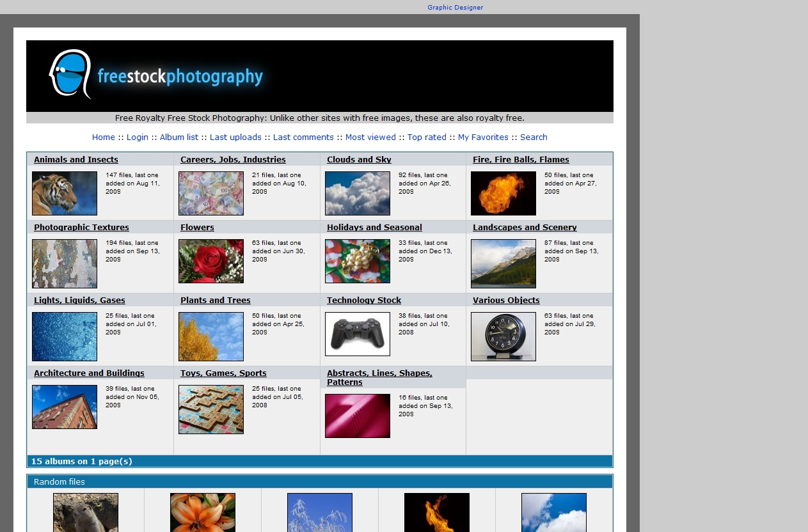Open the banknotes Careers thumbnail
This screenshot has height=532, width=808.
tap(211, 193)
